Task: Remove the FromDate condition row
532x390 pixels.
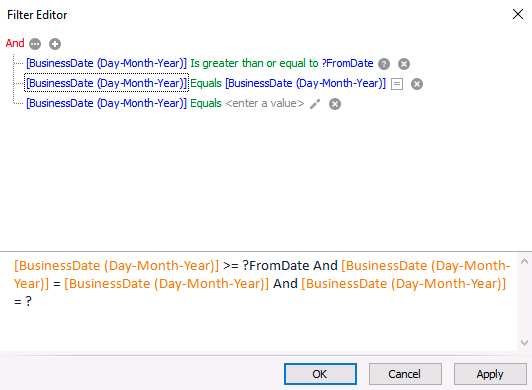Action: click(x=404, y=64)
